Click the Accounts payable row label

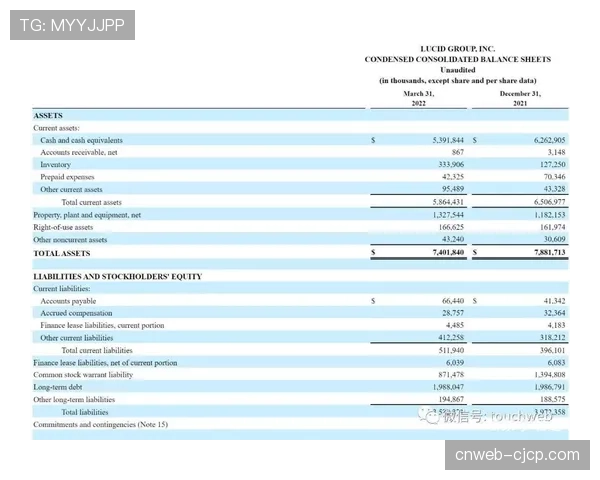(68, 300)
